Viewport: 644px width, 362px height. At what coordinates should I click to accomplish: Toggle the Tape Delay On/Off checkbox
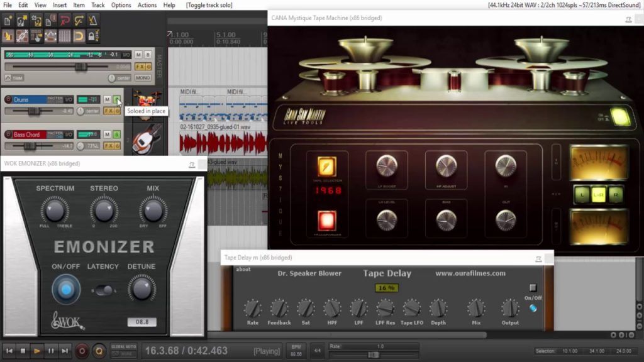[x=533, y=288]
